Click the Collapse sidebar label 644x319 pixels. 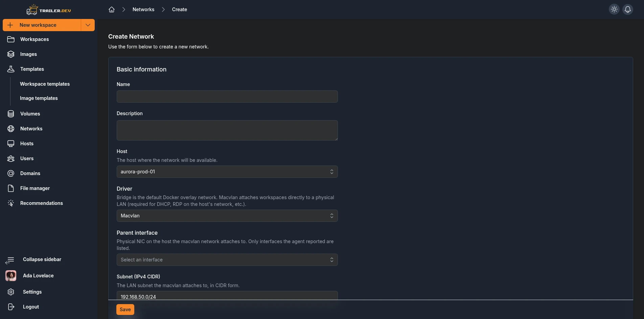point(42,259)
